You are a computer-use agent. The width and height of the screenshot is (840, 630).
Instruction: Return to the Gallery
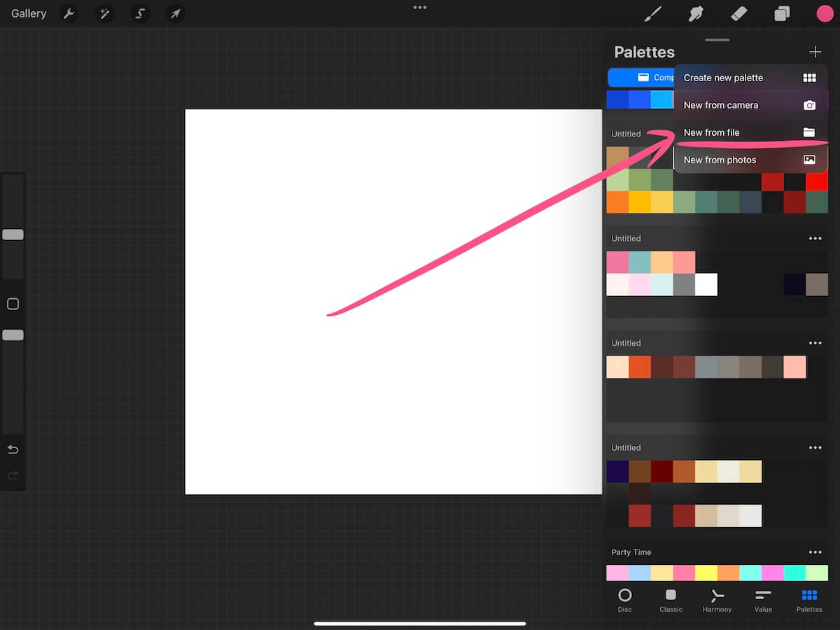tap(27, 13)
